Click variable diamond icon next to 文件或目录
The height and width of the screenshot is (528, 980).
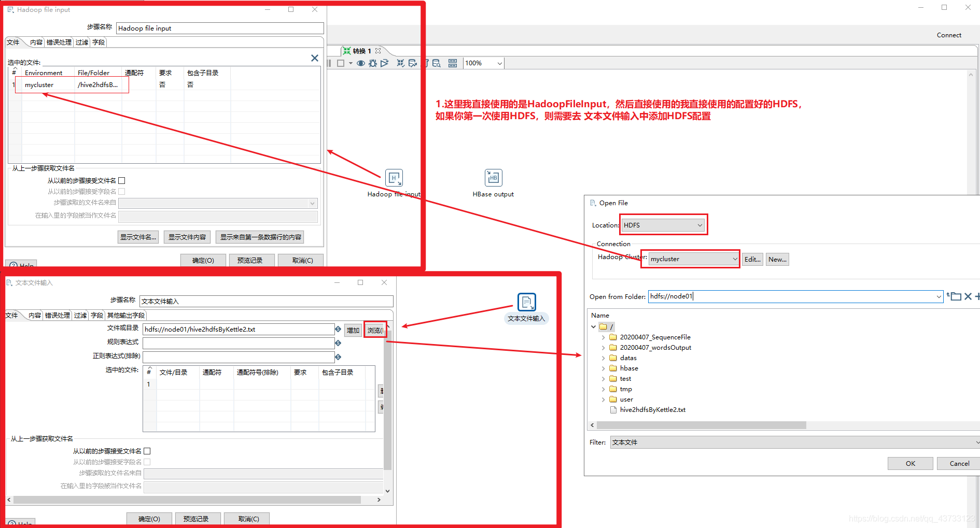tap(338, 329)
